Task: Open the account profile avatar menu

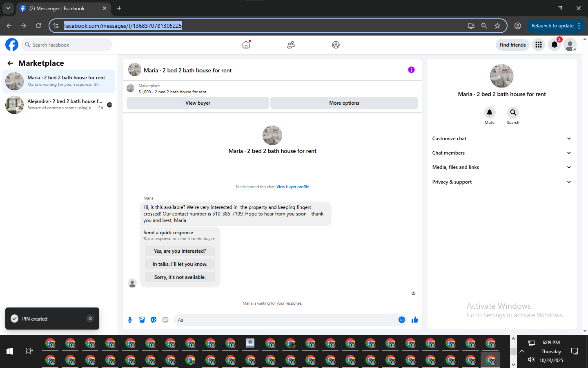Action: pyautogui.click(x=570, y=45)
